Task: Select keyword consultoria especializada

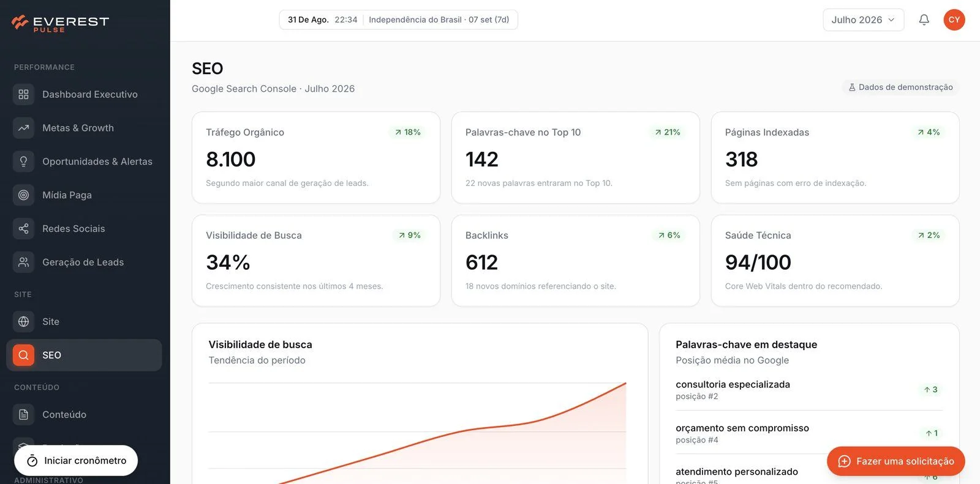Action: 809,390
